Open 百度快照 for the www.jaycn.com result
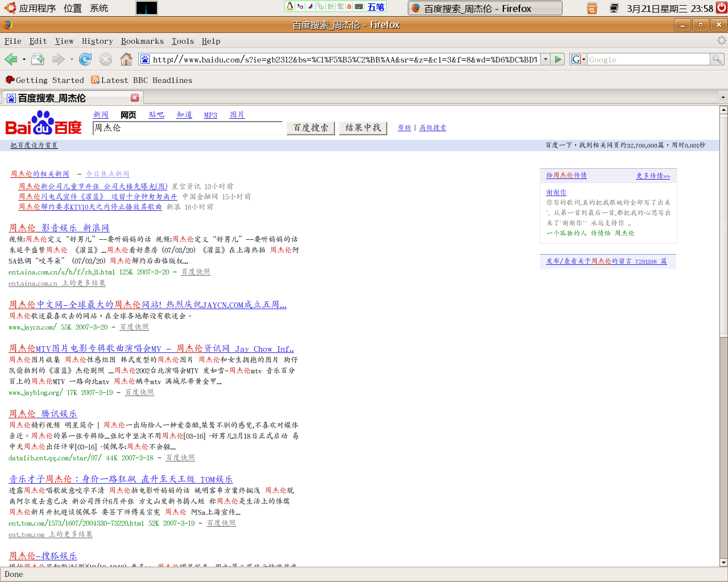Image resolution: width=728 pixels, height=582 pixels. pyautogui.click(x=134, y=327)
